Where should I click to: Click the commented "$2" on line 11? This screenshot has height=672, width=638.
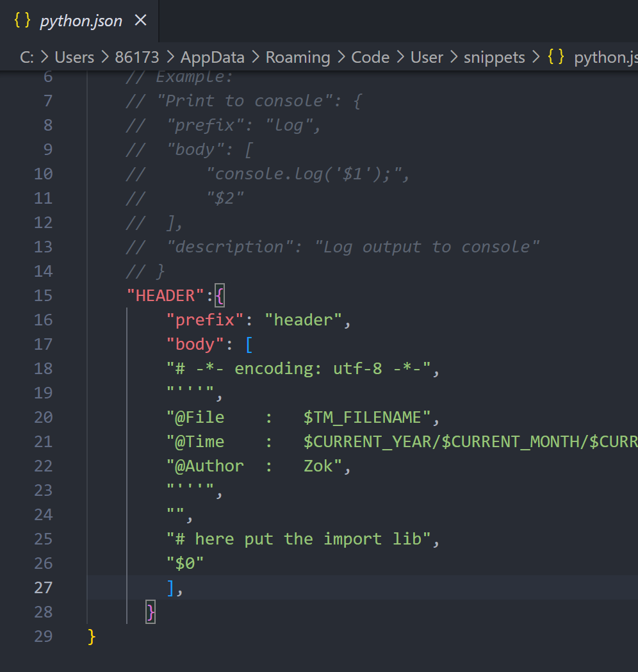[225, 199]
